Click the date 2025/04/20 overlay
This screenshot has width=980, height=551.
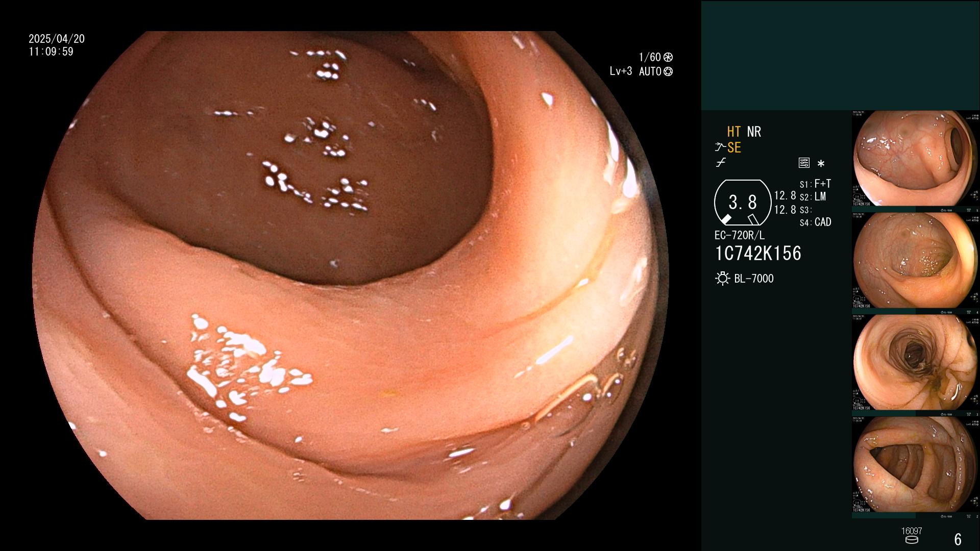[x=57, y=39]
